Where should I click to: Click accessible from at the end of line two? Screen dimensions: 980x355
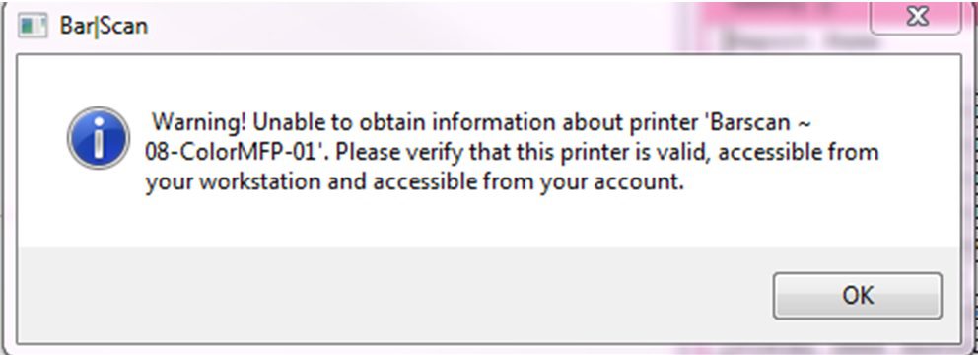[799, 153]
